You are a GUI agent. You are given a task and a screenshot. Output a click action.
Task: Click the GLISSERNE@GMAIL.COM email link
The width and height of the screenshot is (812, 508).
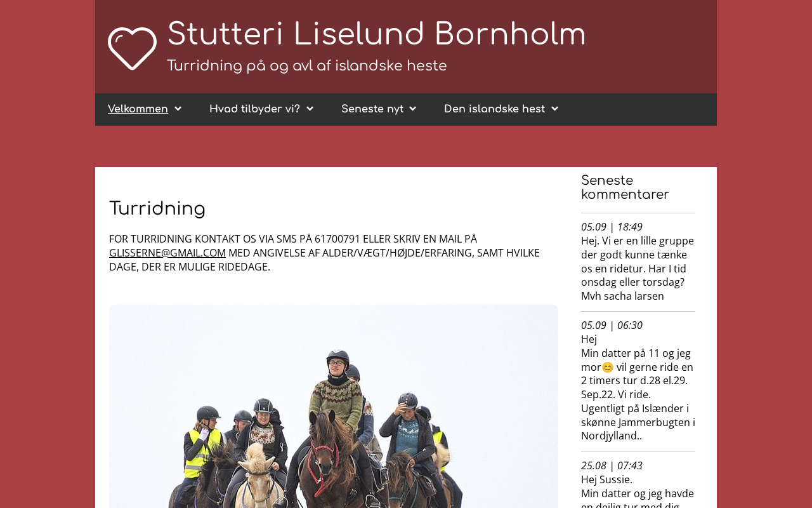tap(167, 253)
